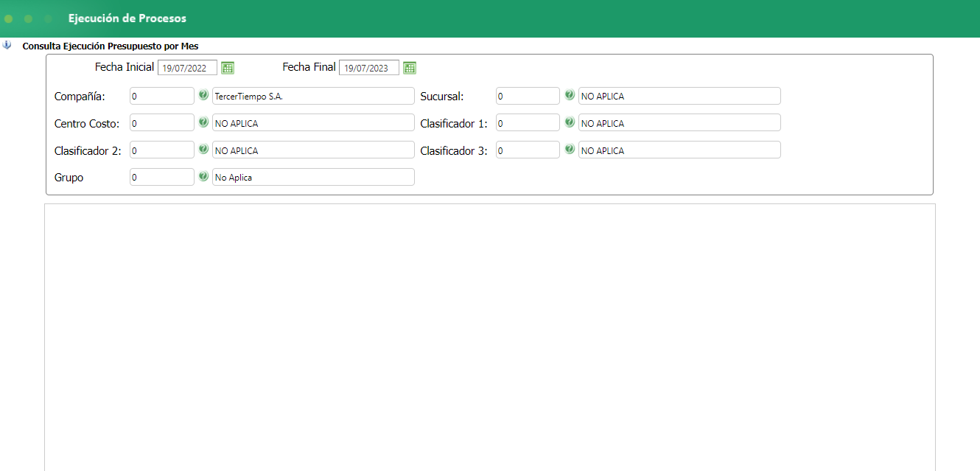Viewport: 980px width, 471px height.
Task: Open the Fecha Inicial calendar picker
Action: pyautogui.click(x=228, y=68)
